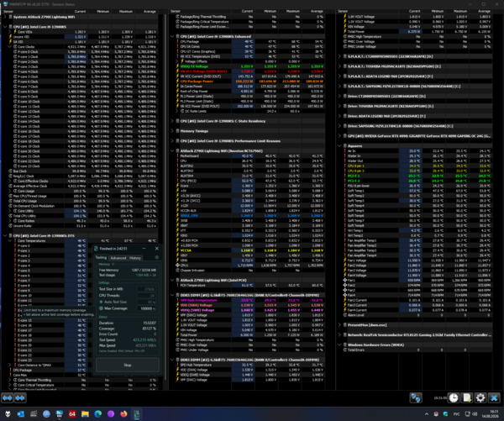Select the PCH Temperature row
Viewport: 504px width, 421px height.
coord(249,285)
